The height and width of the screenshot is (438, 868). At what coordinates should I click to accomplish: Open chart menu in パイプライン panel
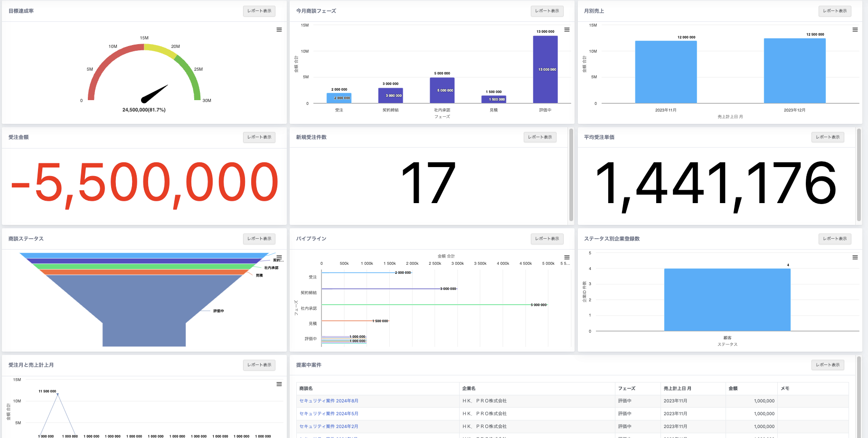566,257
